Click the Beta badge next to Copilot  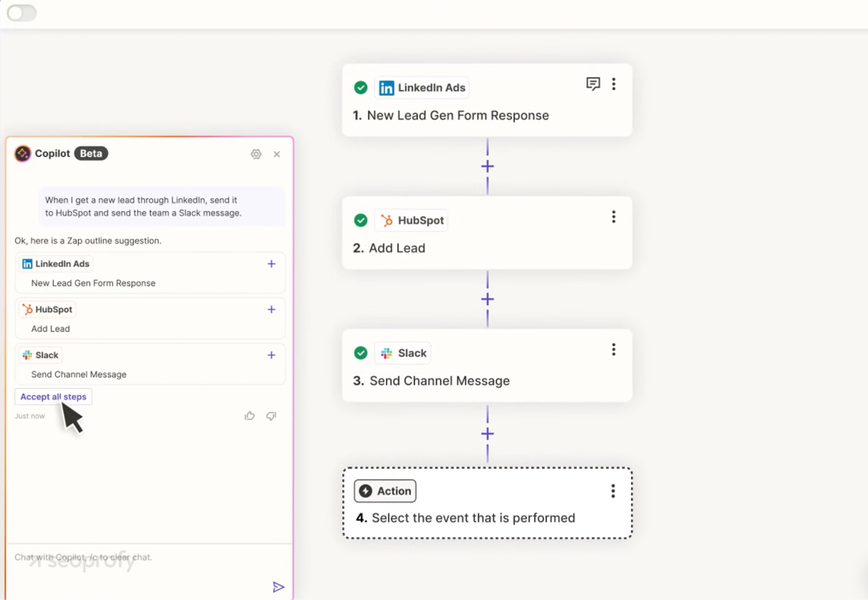(x=90, y=153)
